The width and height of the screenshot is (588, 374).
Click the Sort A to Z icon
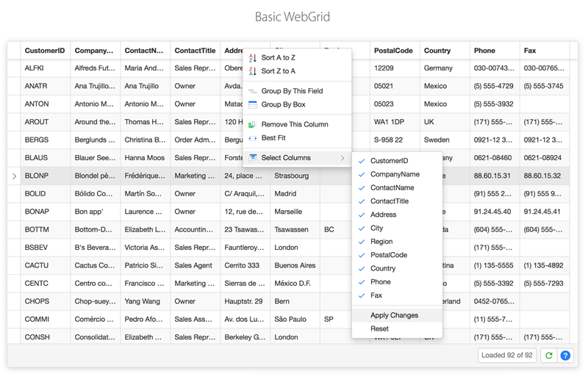(x=252, y=57)
